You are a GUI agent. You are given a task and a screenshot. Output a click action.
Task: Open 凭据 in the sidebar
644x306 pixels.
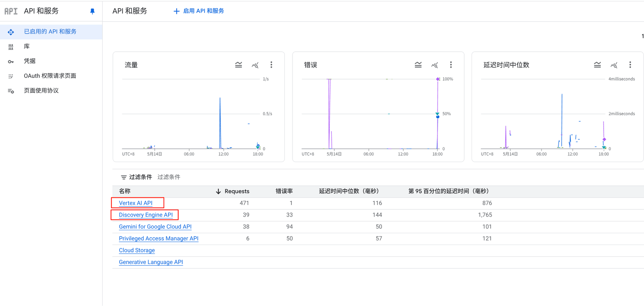coord(51,61)
